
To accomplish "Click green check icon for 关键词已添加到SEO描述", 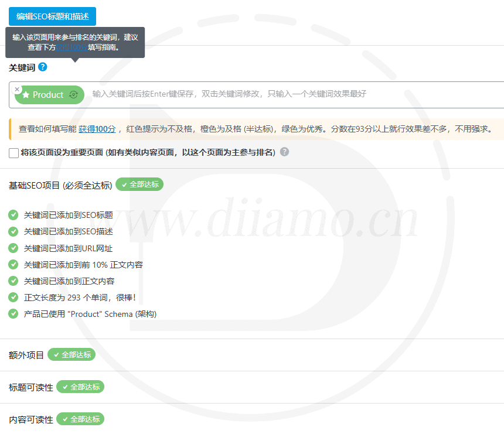I will click(13, 231).
